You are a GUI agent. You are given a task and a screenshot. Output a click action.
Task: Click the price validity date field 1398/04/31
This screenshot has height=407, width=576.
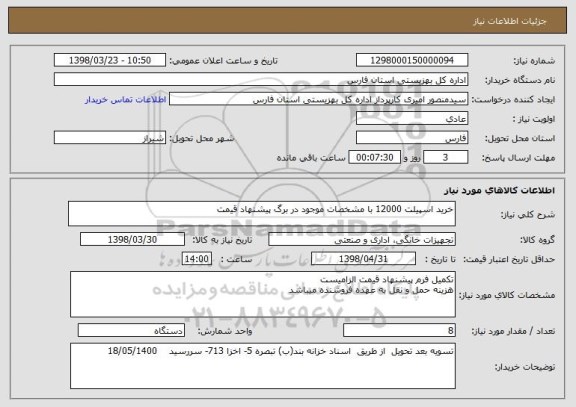click(363, 259)
